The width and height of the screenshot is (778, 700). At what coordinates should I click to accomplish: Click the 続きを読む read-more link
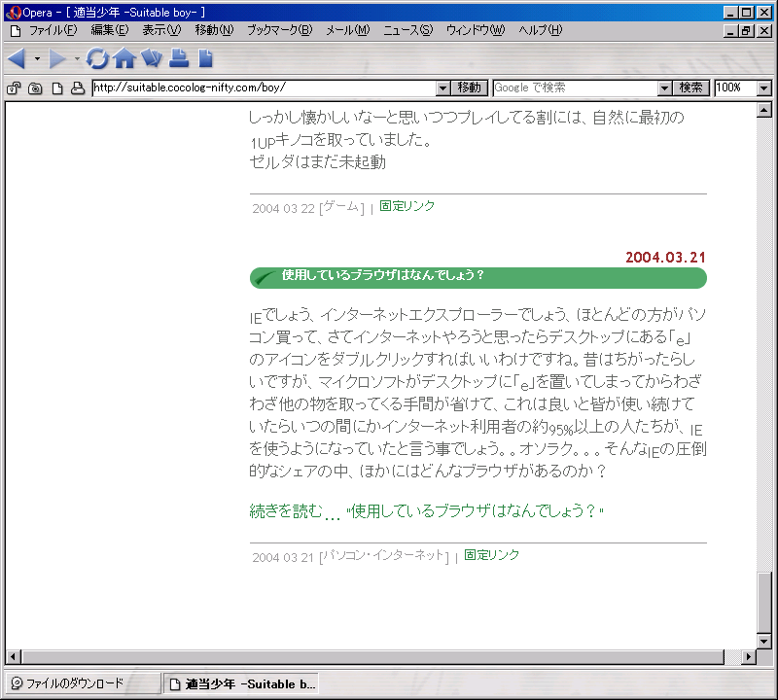coord(426,511)
